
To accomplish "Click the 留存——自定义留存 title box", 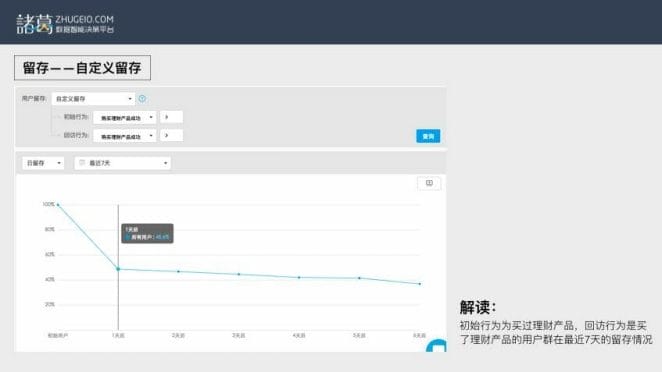I will (x=82, y=68).
